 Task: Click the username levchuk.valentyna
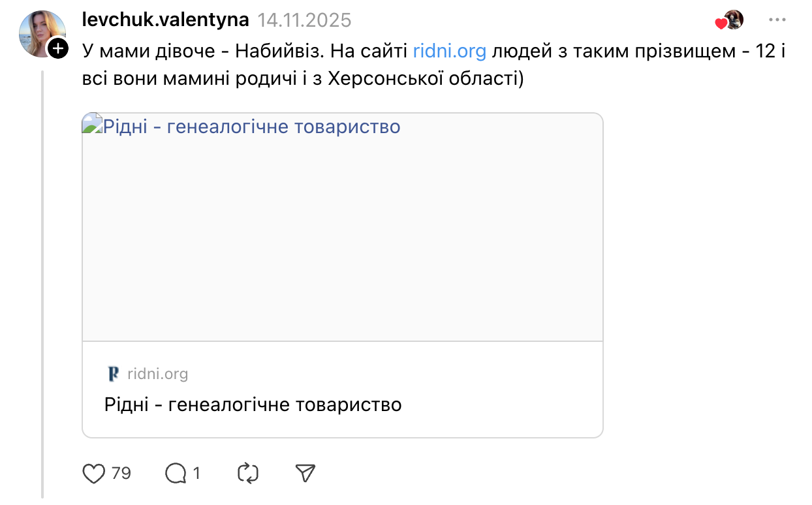coord(166,20)
